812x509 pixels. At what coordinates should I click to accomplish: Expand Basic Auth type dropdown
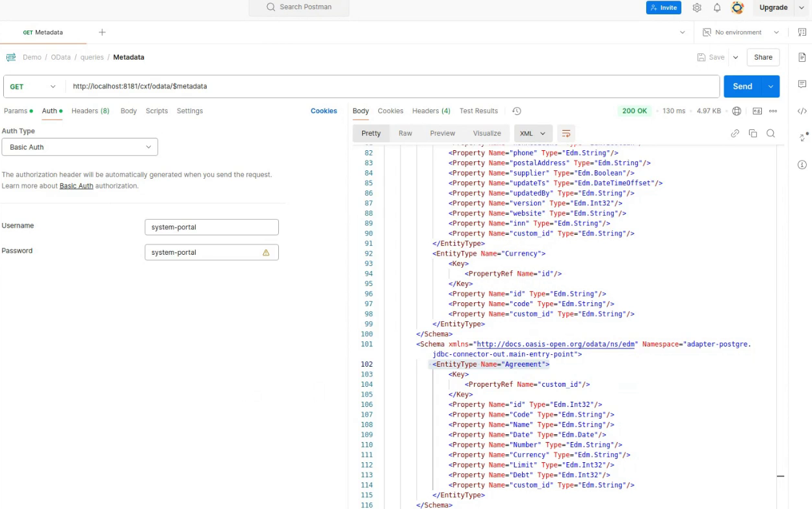coord(80,147)
